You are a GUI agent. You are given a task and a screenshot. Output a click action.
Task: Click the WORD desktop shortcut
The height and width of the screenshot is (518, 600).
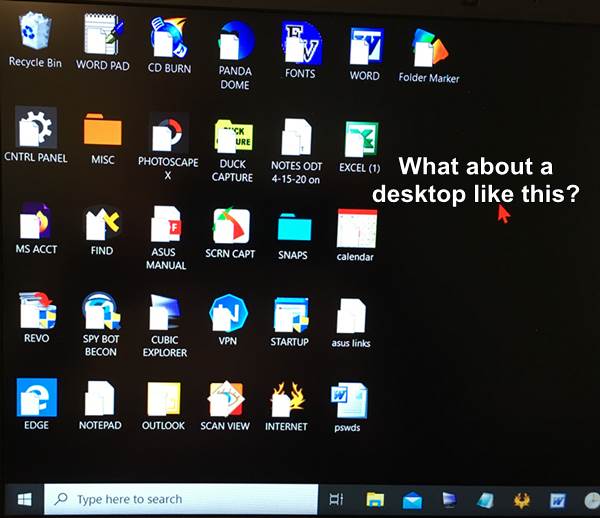366,46
